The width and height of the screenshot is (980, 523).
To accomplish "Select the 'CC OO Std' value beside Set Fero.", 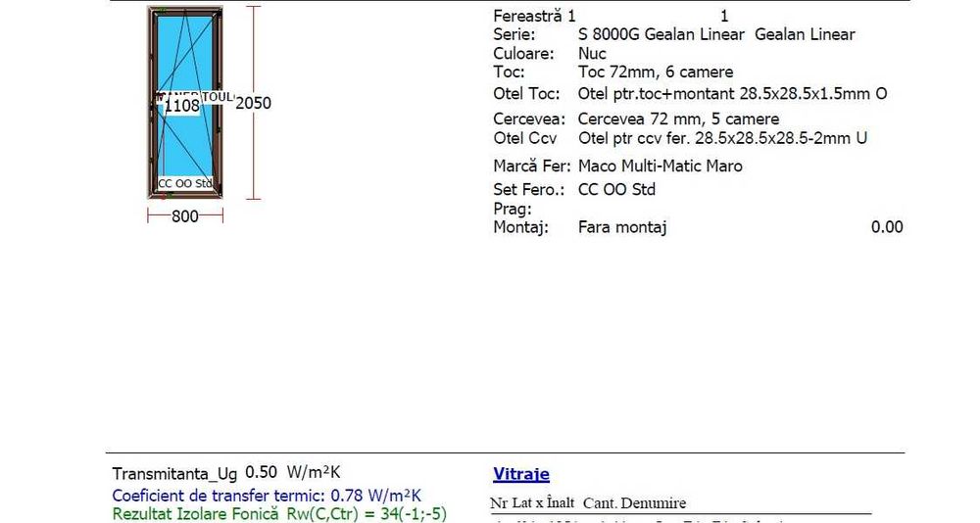I will pyautogui.click(x=616, y=189).
